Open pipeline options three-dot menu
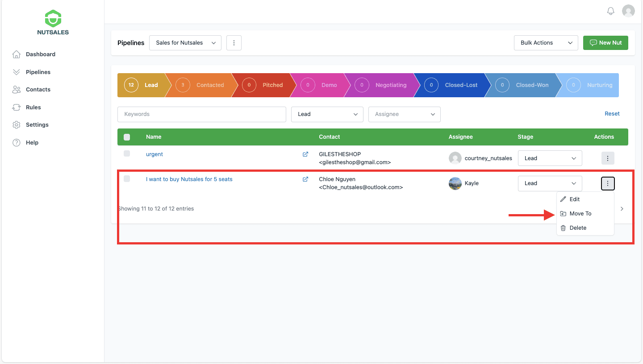Screen dimensions: 643x364 (x=234, y=43)
